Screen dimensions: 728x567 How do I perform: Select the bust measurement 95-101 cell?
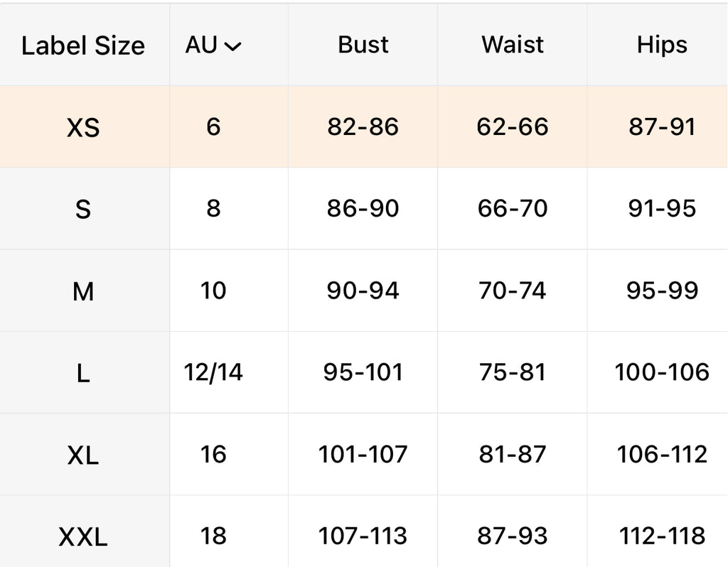[x=363, y=372]
